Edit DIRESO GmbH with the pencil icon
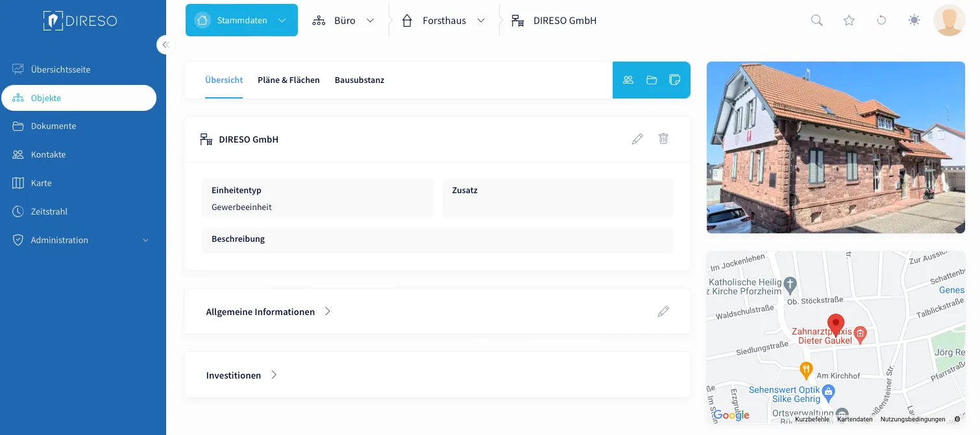Image resolution: width=980 pixels, height=435 pixels. click(x=637, y=139)
